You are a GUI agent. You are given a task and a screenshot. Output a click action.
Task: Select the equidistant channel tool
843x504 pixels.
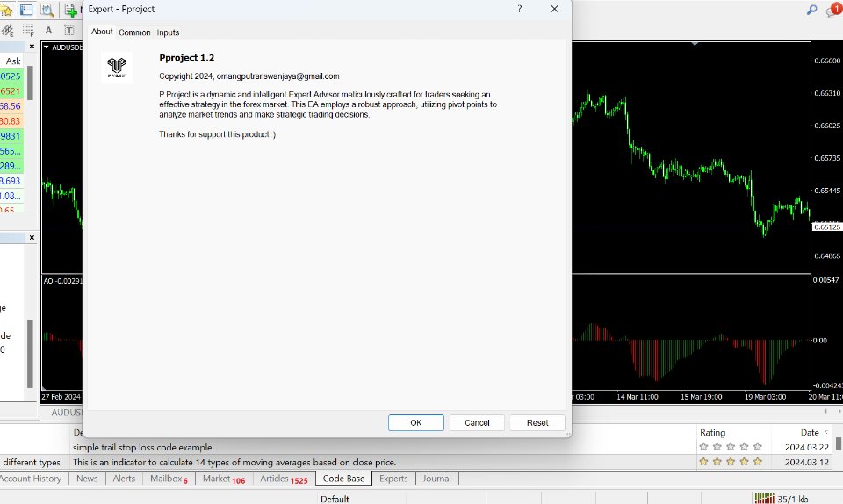pos(8,30)
